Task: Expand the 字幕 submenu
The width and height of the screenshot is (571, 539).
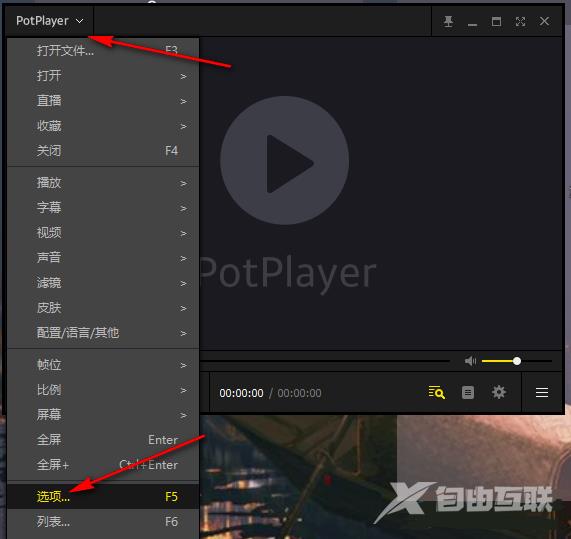Action: [103, 208]
